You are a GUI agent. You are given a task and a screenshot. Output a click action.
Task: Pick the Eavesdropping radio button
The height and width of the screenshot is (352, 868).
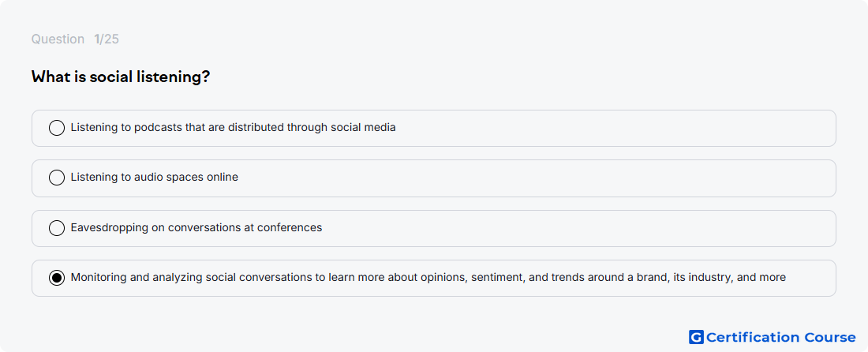coord(57,227)
